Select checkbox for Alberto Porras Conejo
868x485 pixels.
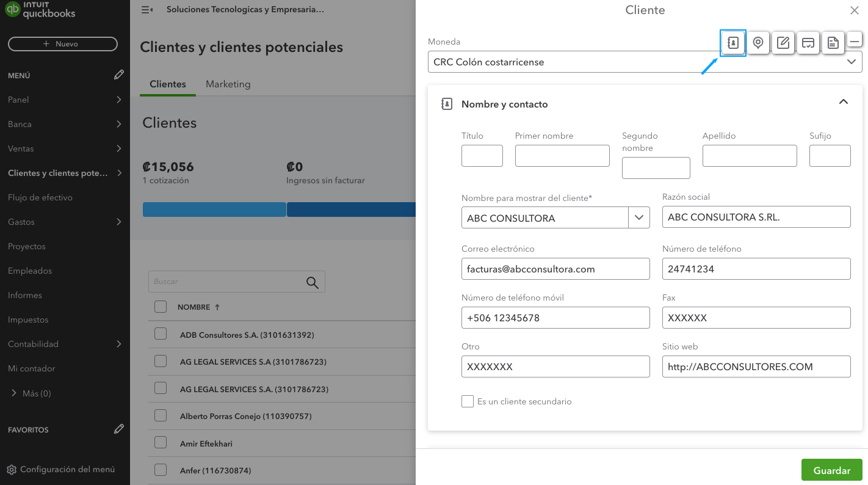coord(161,415)
